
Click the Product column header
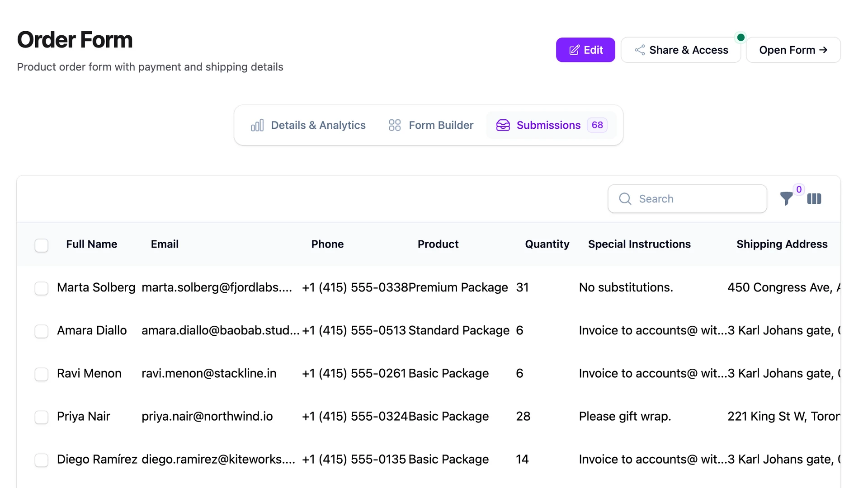438,244
